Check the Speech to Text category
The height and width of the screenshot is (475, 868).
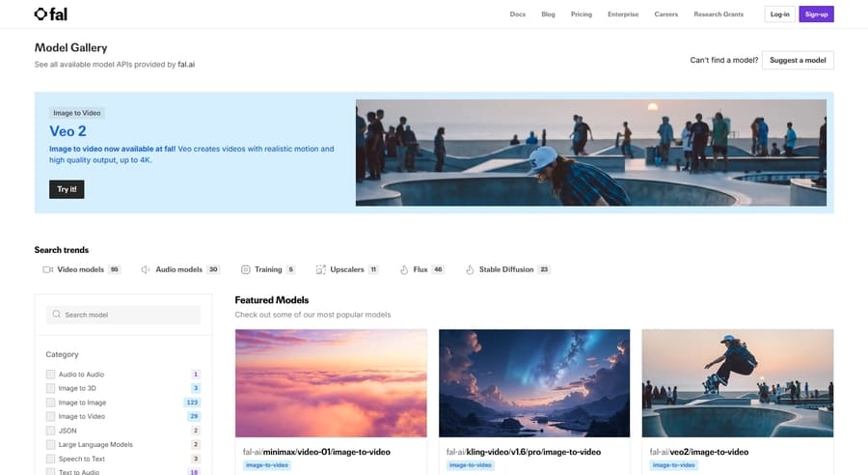pos(50,459)
